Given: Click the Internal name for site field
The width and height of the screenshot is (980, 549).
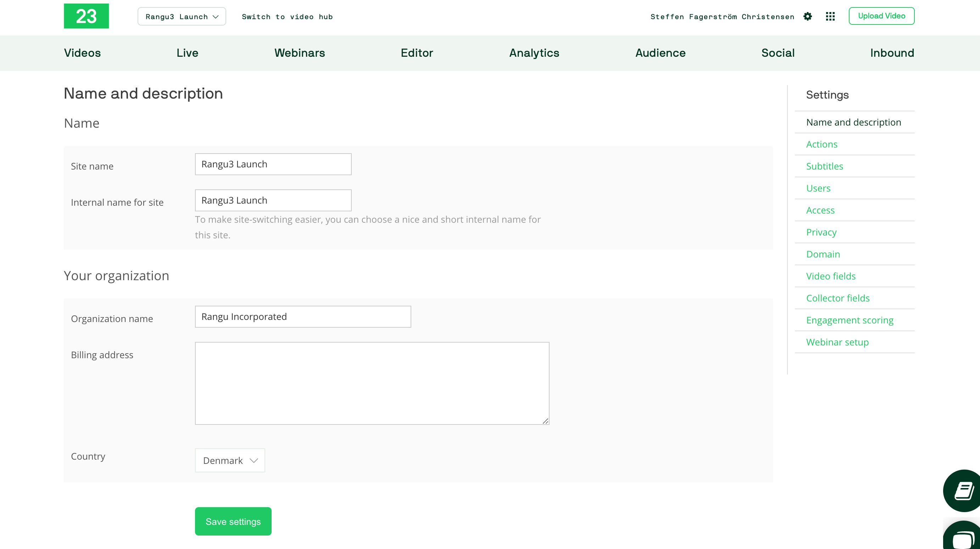Looking at the screenshot, I should [x=273, y=200].
